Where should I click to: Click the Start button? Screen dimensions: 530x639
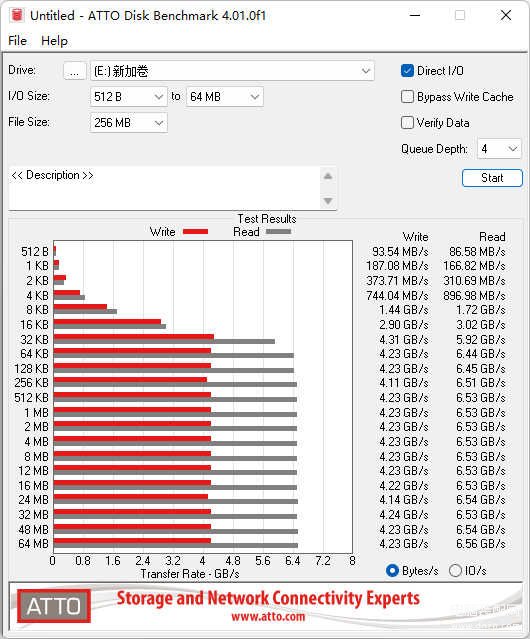coord(492,178)
